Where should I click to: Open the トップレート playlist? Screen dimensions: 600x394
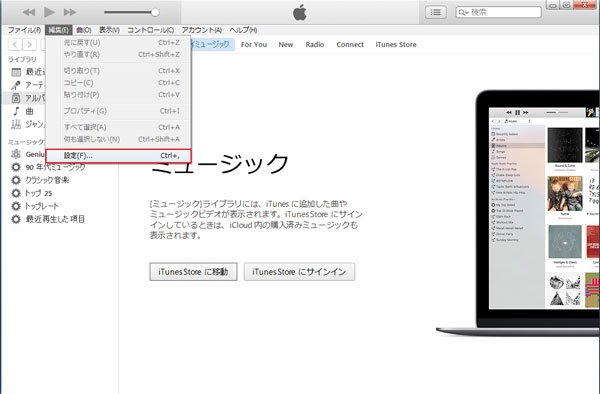coord(42,206)
